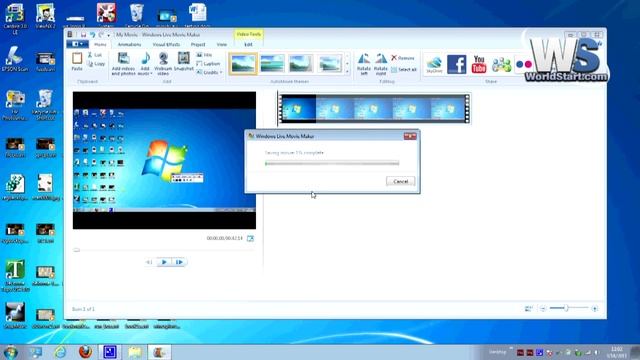The image size is (640, 360).
Task: Click the Redo icon in title bar
Action: tap(101, 35)
